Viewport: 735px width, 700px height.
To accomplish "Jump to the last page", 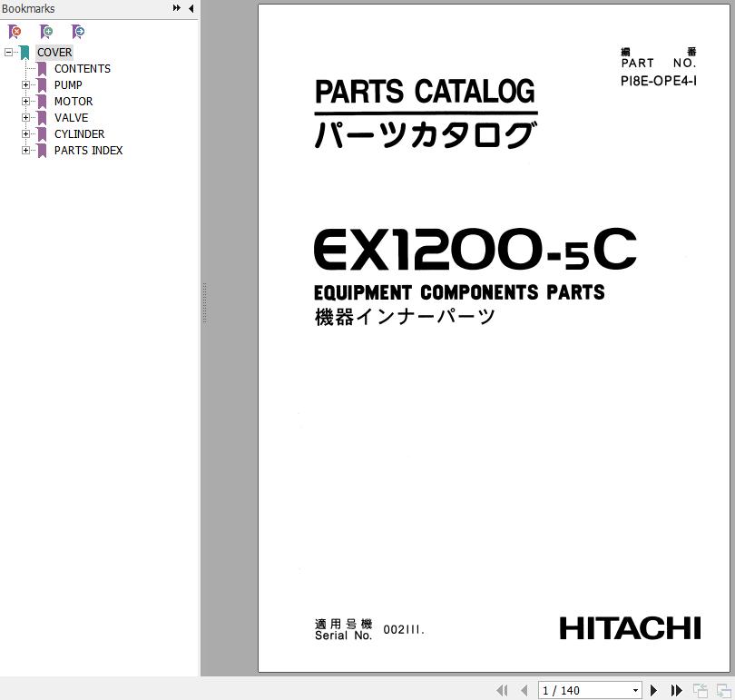I will 676,690.
